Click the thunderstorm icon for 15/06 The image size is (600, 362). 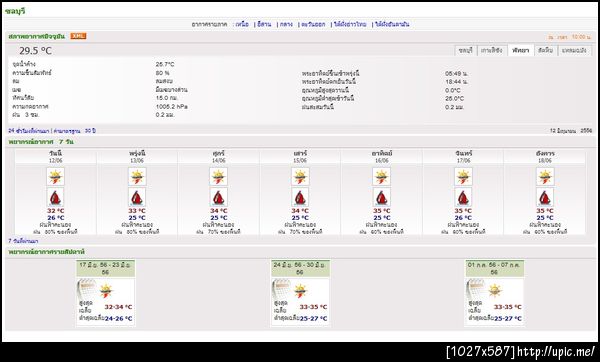(x=300, y=176)
